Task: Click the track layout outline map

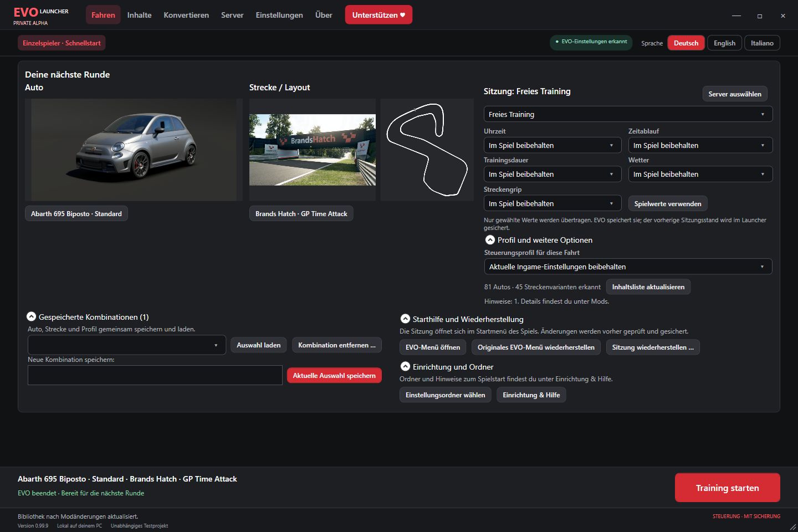Action: (427, 150)
